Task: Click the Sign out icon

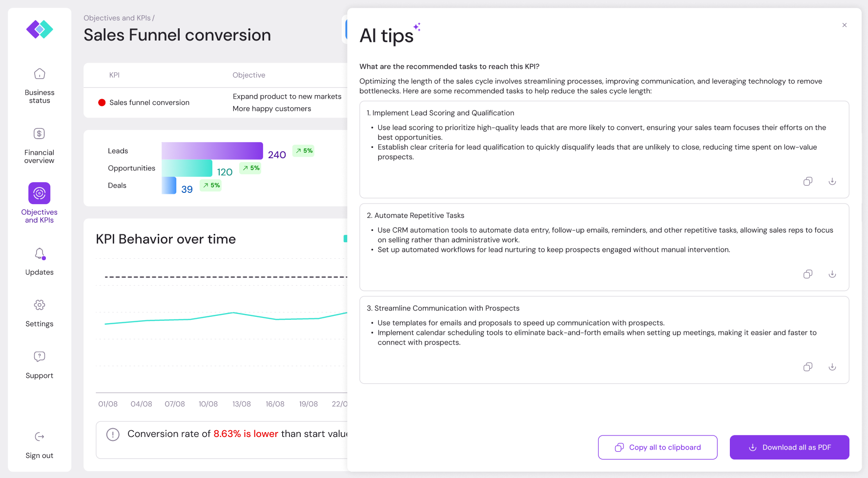Action: coord(40,436)
